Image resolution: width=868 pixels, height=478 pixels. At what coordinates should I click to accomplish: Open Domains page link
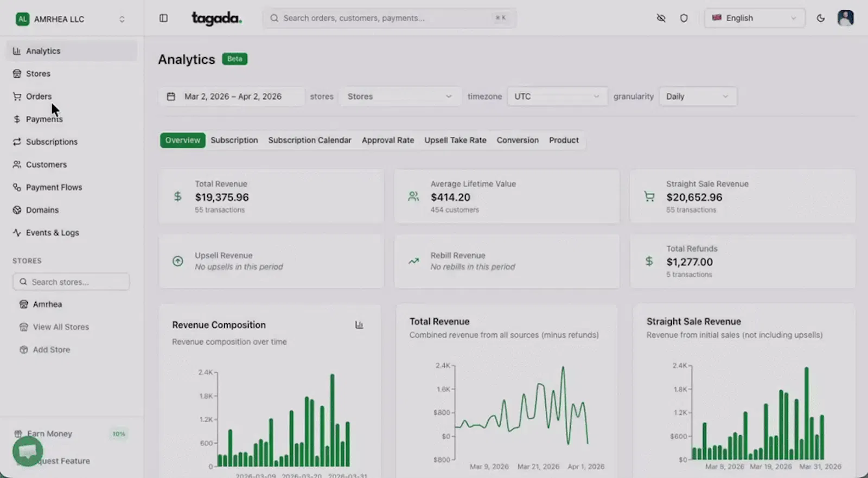(72, 210)
